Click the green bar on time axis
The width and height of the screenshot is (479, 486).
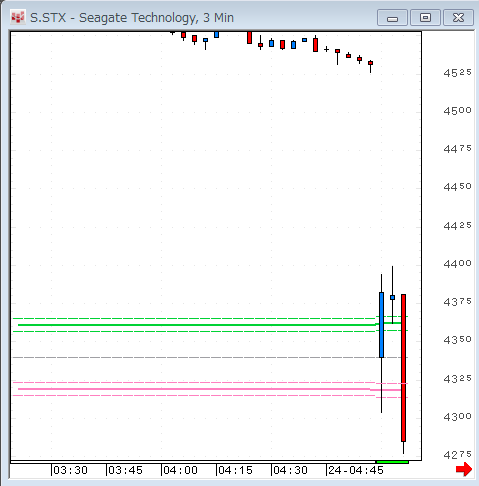[392, 462]
